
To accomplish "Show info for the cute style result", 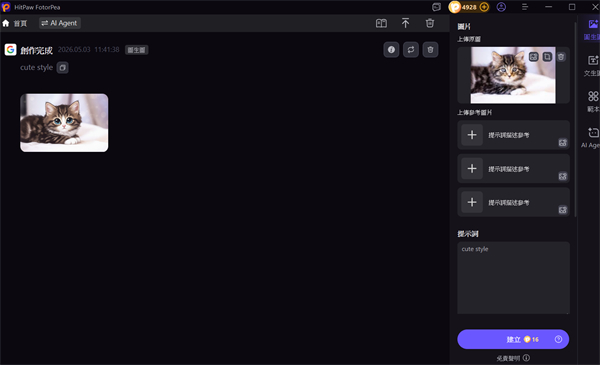I will point(391,50).
